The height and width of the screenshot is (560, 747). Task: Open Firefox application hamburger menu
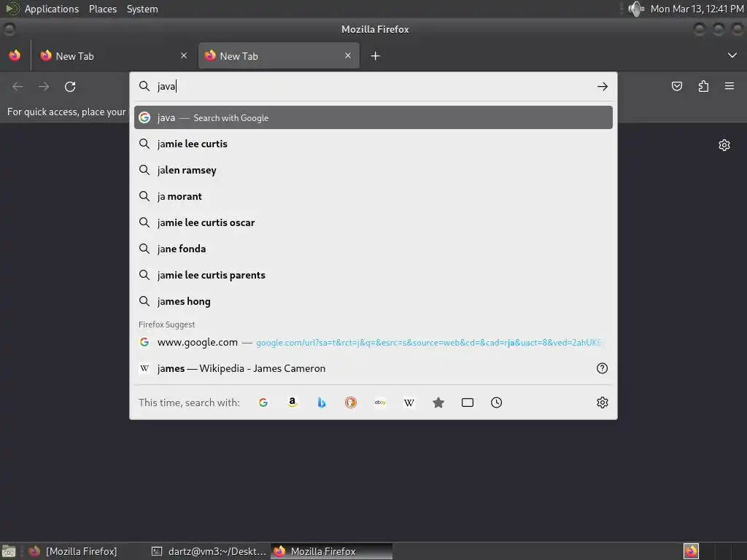point(729,86)
